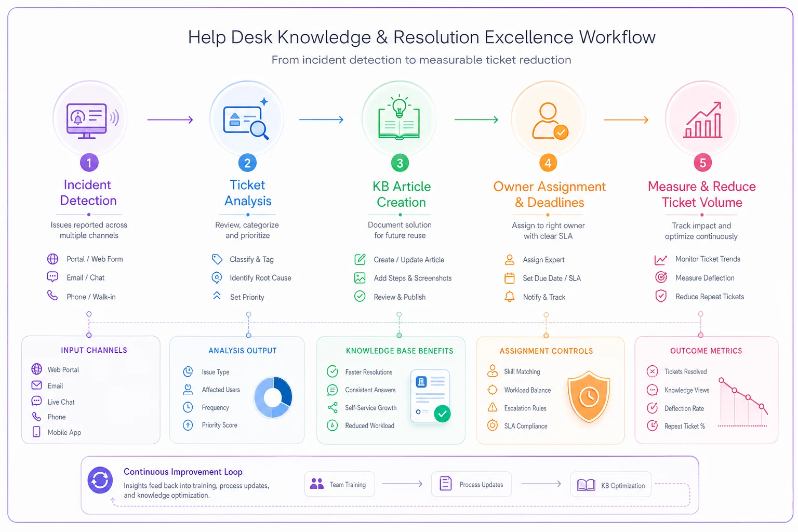Select the "KNOWLEDGE BASE BENEFITS" panel heading
The height and width of the screenshot is (532, 798).
400,351
